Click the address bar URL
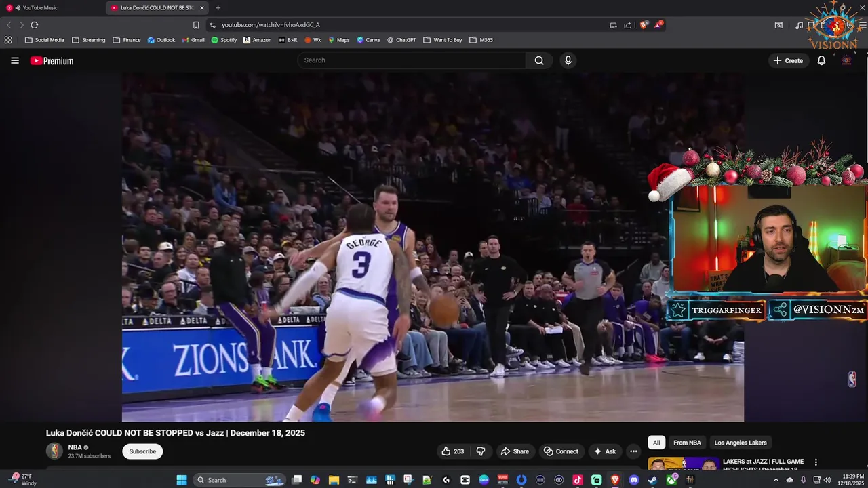 point(271,25)
